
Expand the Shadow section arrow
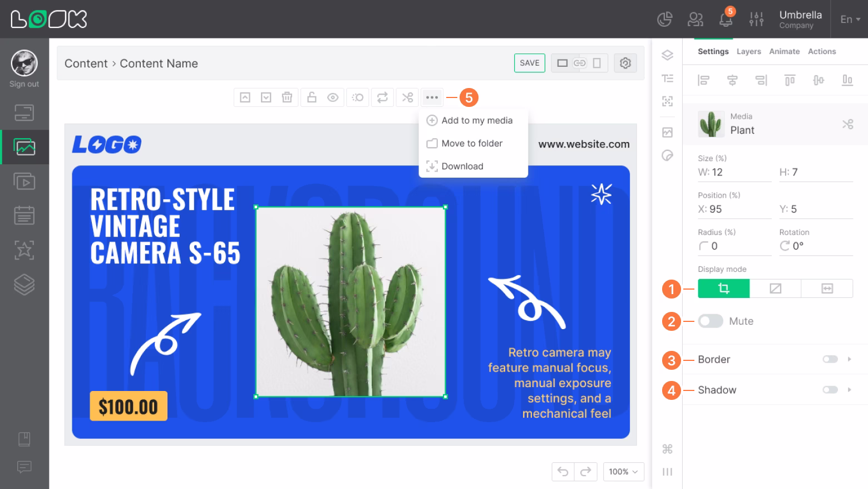pos(849,390)
